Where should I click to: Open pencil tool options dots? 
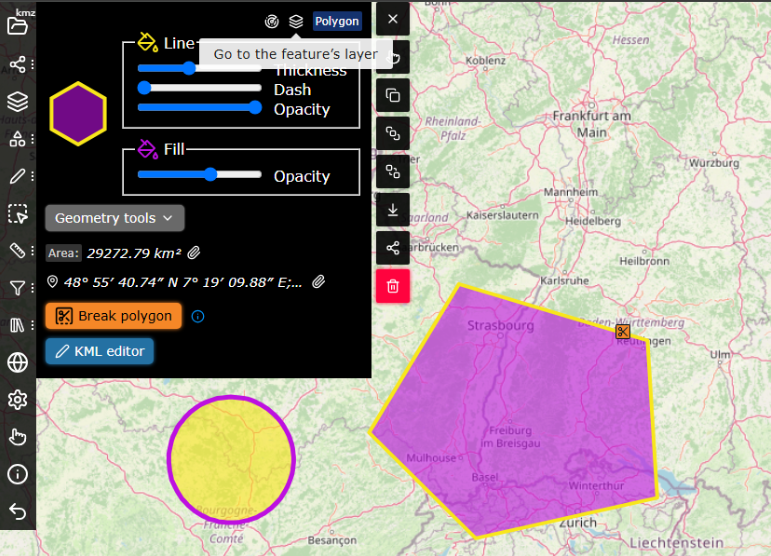pyautogui.click(x=32, y=176)
